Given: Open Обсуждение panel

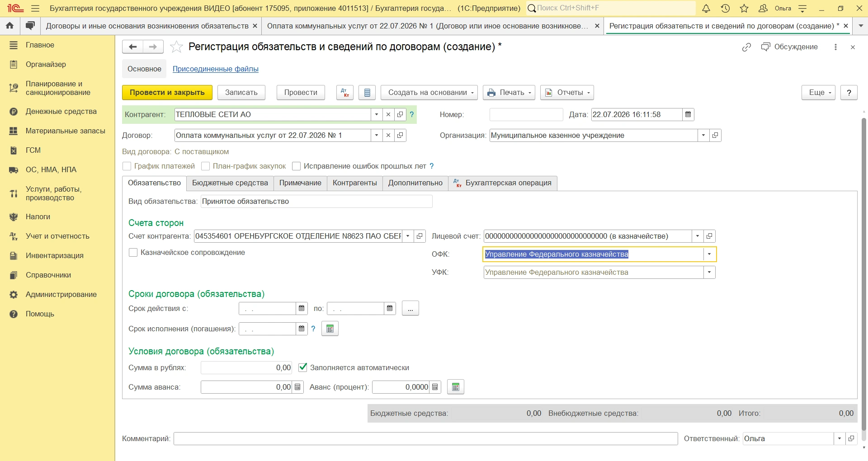Looking at the screenshot, I should click(x=789, y=47).
